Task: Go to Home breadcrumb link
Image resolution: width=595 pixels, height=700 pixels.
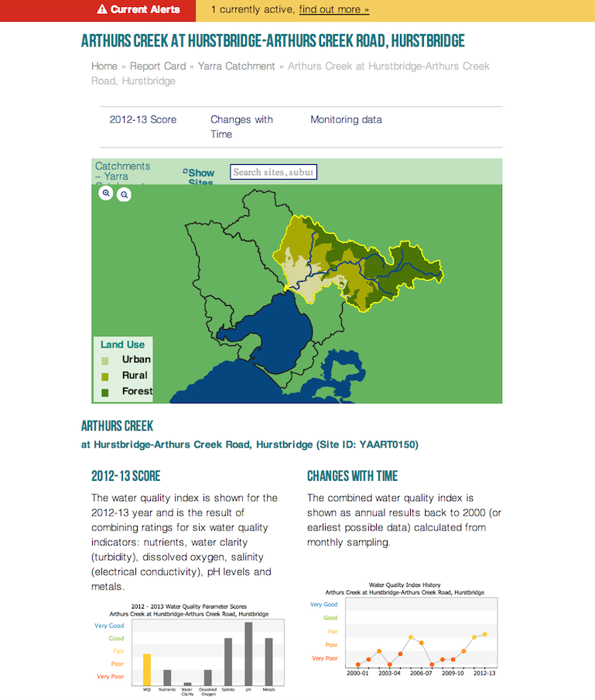Action: click(104, 66)
